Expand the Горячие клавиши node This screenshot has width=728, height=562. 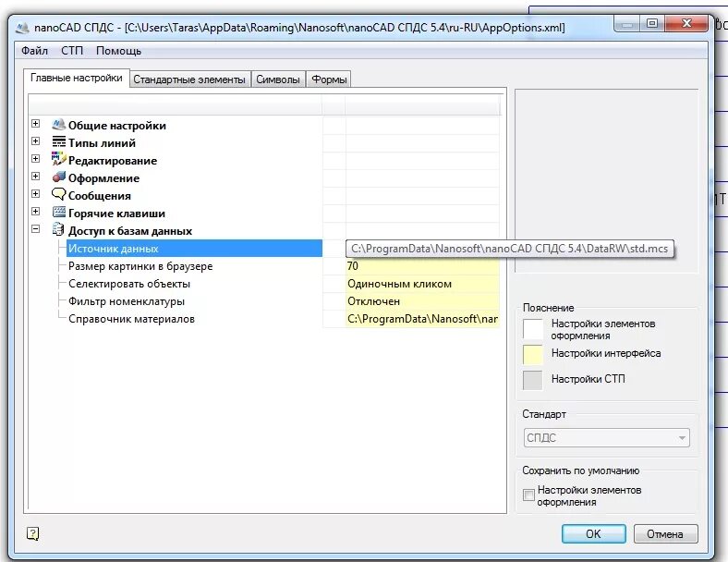tap(36, 212)
